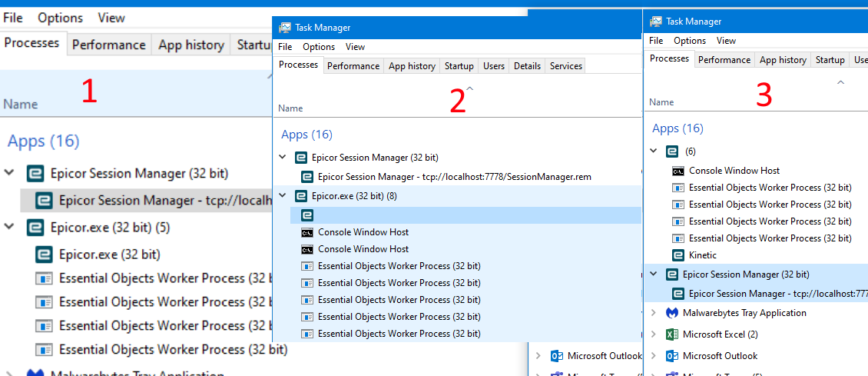Click Console Window Host icon in right window
The width and height of the screenshot is (868, 376).
(x=678, y=171)
